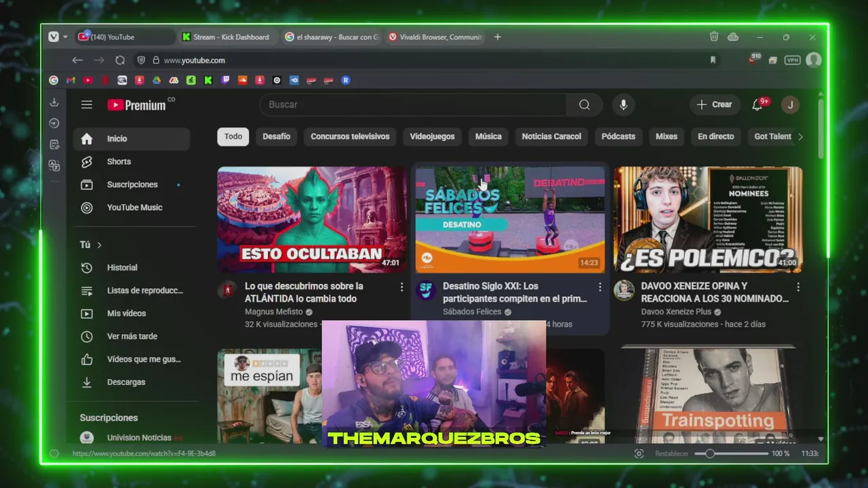Open YouTube notifications bell
Image resolution: width=868 pixels, height=488 pixels.
point(757,104)
